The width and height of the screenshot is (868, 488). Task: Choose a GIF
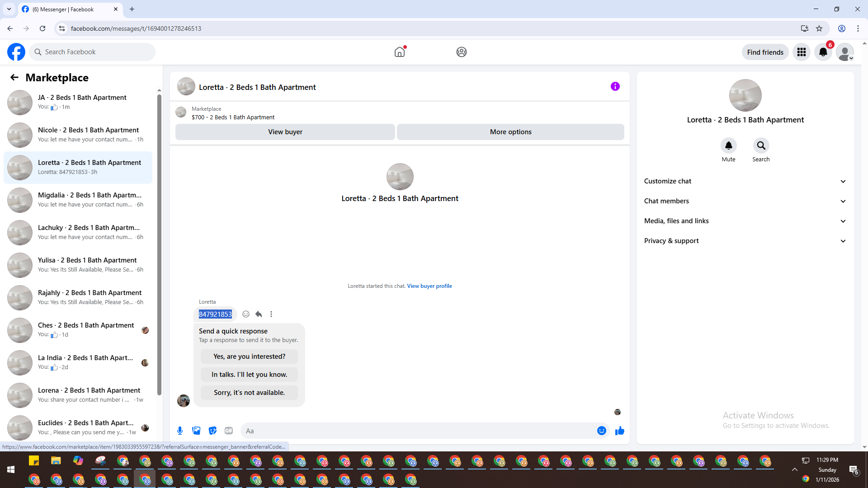click(229, 431)
